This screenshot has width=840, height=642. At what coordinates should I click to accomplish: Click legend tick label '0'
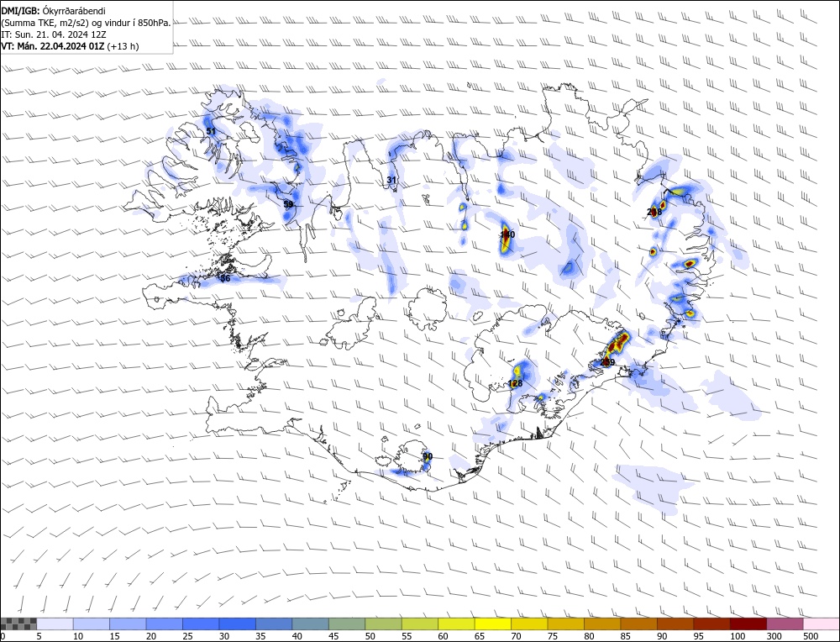(x=3, y=636)
